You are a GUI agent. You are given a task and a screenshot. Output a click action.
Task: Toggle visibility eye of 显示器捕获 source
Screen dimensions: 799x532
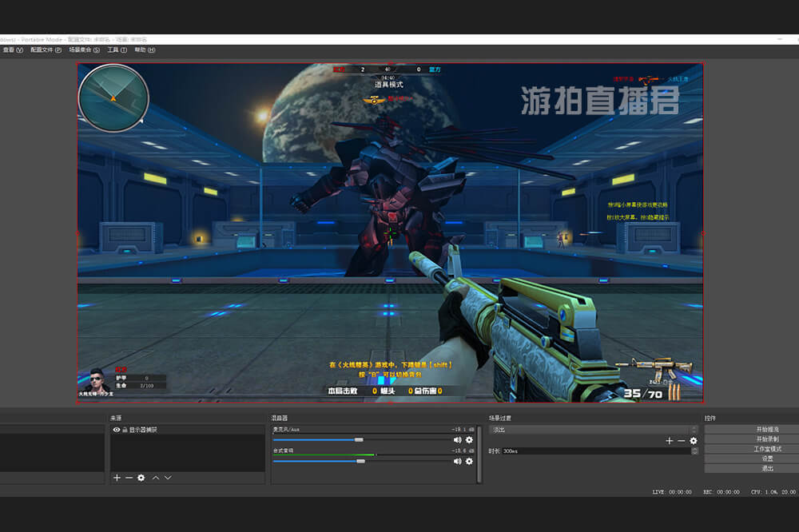[x=117, y=430]
